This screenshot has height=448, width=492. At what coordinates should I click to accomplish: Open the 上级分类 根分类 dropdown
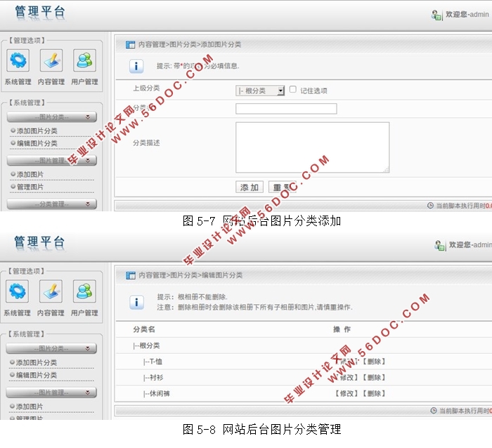pos(260,91)
